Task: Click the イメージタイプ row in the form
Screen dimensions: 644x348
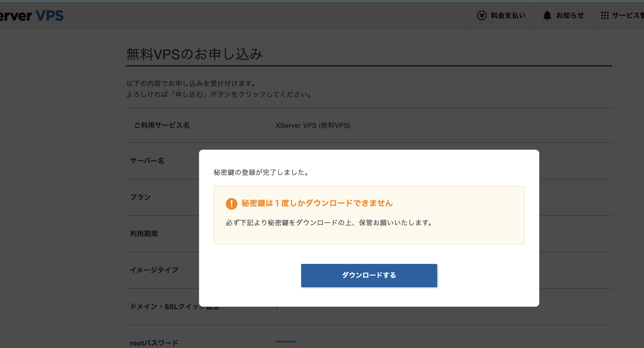Action: pyautogui.click(x=155, y=270)
